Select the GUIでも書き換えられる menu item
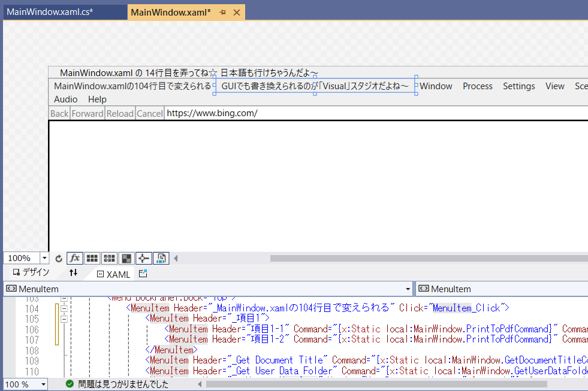588x391 pixels. pos(315,86)
